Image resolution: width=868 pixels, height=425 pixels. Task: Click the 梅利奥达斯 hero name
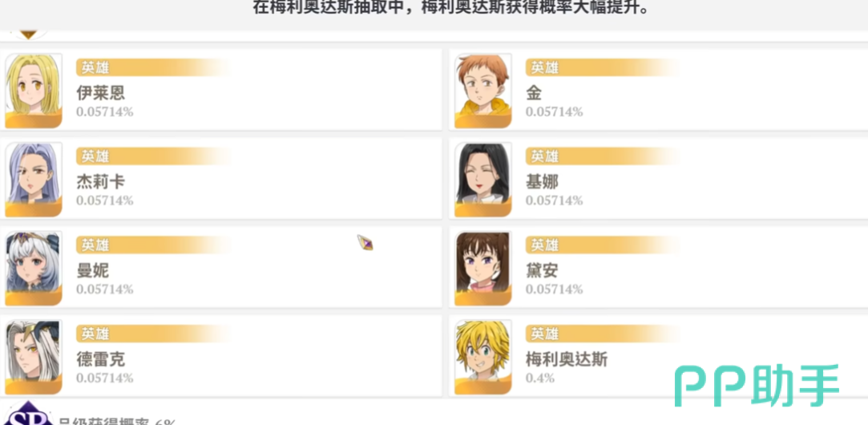[567, 359]
